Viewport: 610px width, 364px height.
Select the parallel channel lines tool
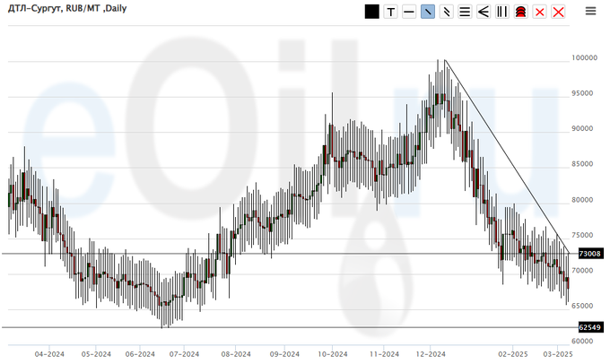click(447, 12)
